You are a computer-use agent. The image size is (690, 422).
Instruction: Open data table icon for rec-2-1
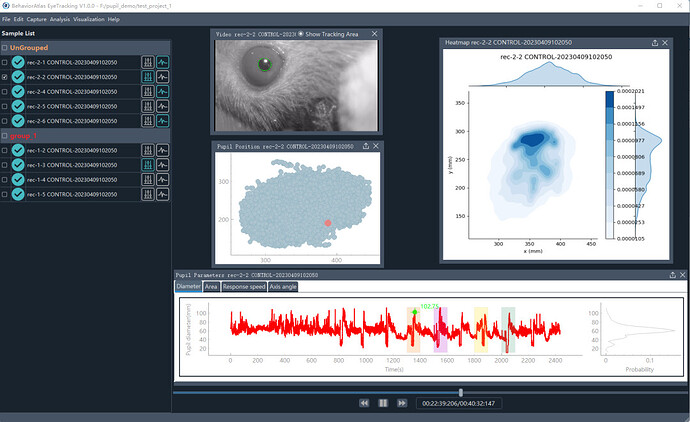(148, 62)
